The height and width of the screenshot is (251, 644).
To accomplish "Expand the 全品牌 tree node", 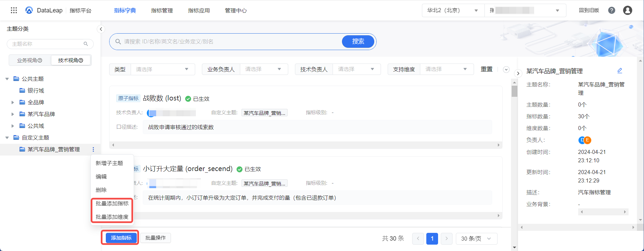I will pos(13,102).
